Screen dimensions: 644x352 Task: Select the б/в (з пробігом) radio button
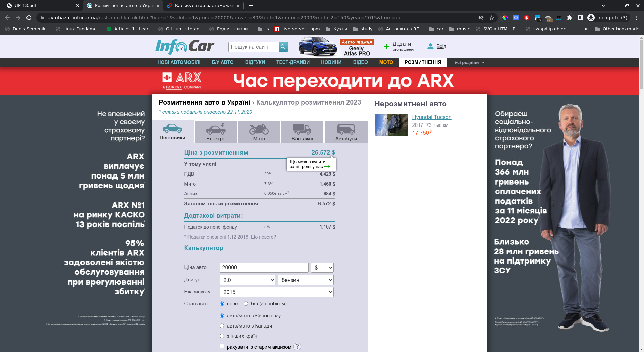[x=246, y=304]
